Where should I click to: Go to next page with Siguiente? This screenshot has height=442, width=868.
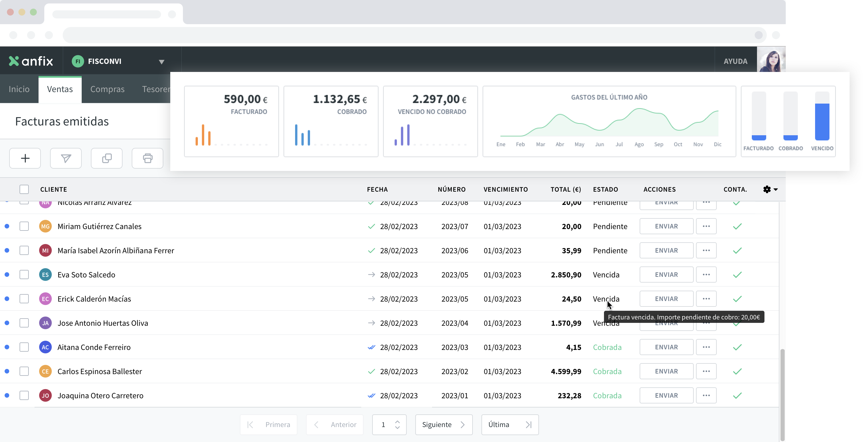(443, 425)
